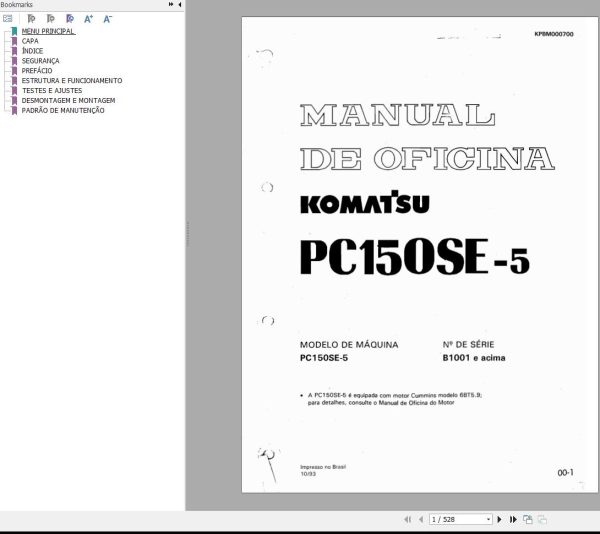This screenshot has height=534, width=600.
Task: Go to the first page
Action: [x=408, y=519]
